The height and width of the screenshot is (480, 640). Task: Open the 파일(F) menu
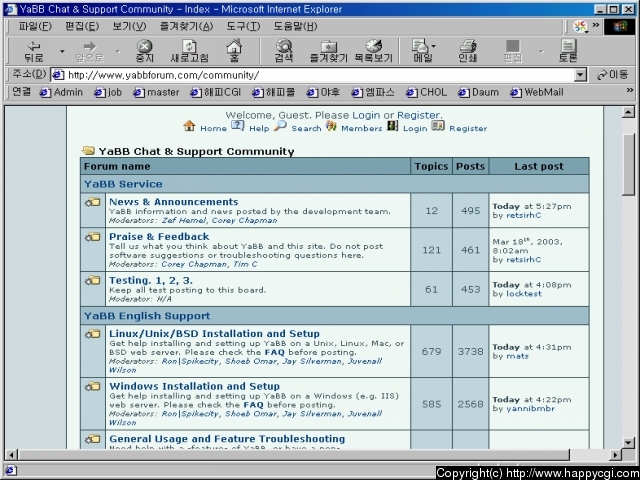[x=35, y=27]
